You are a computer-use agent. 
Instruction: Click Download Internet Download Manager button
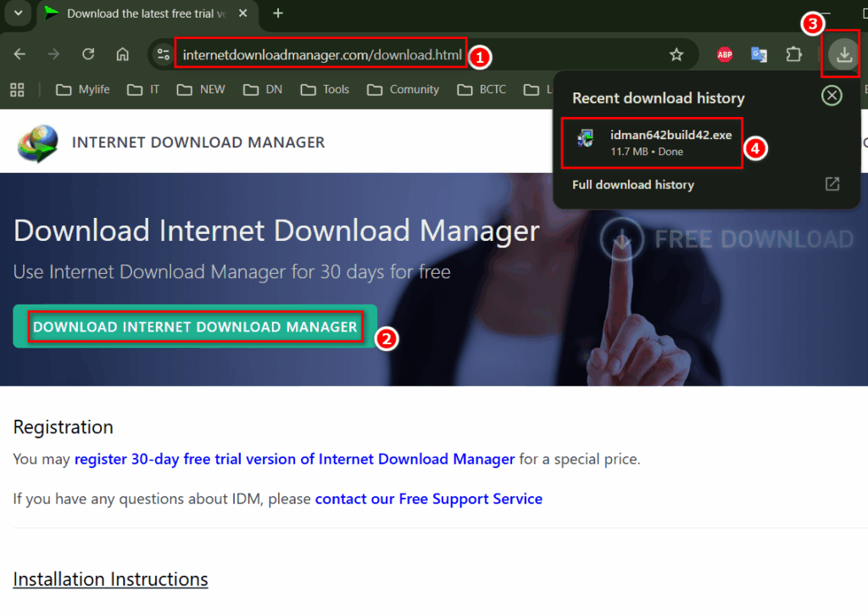(x=195, y=327)
